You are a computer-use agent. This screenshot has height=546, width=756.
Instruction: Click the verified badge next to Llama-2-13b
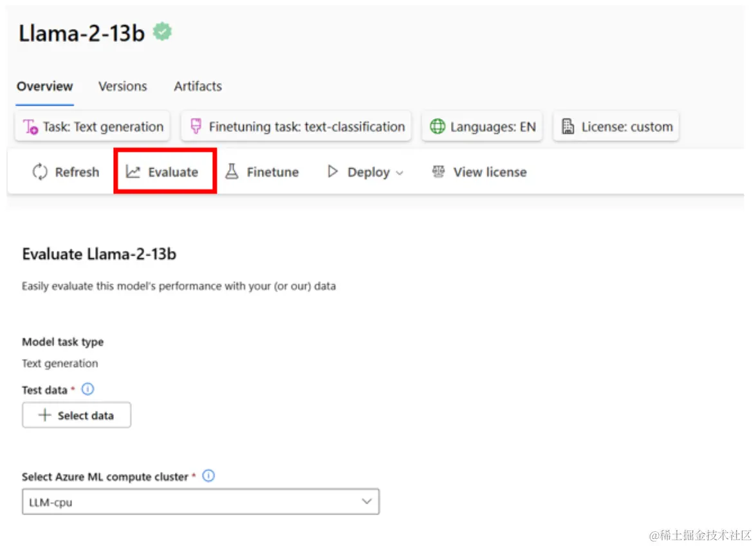click(x=163, y=32)
